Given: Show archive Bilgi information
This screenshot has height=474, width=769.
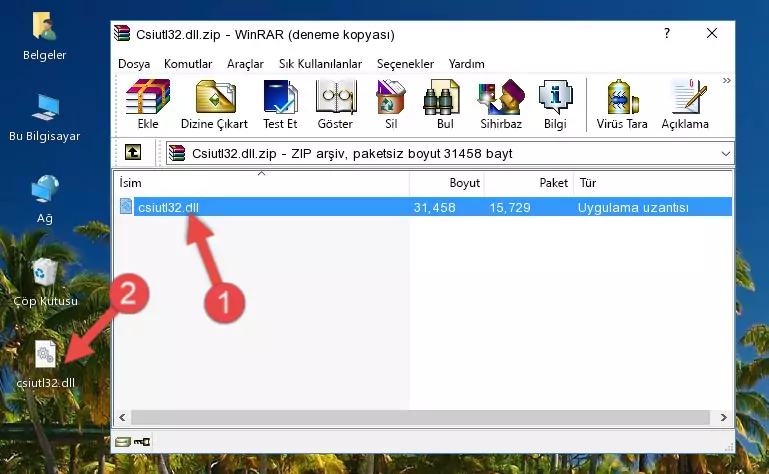Looking at the screenshot, I should pyautogui.click(x=555, y=104).
